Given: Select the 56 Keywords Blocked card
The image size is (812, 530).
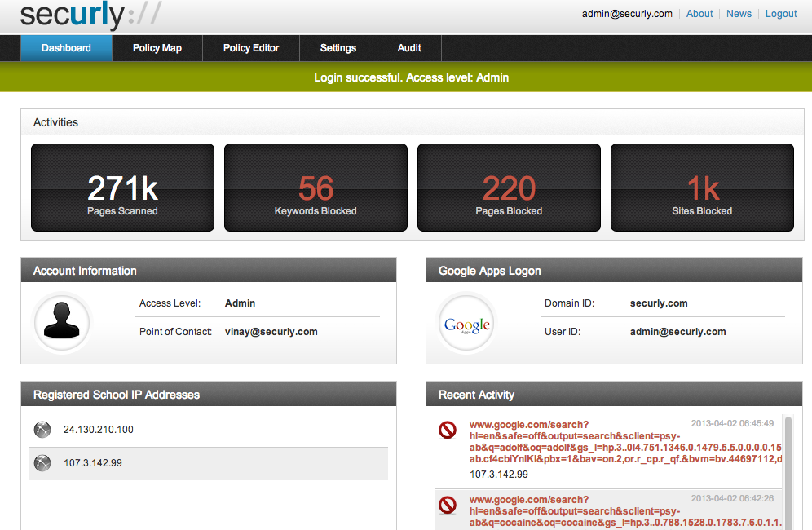Looking at the screenshot, I should pos(316,188).
